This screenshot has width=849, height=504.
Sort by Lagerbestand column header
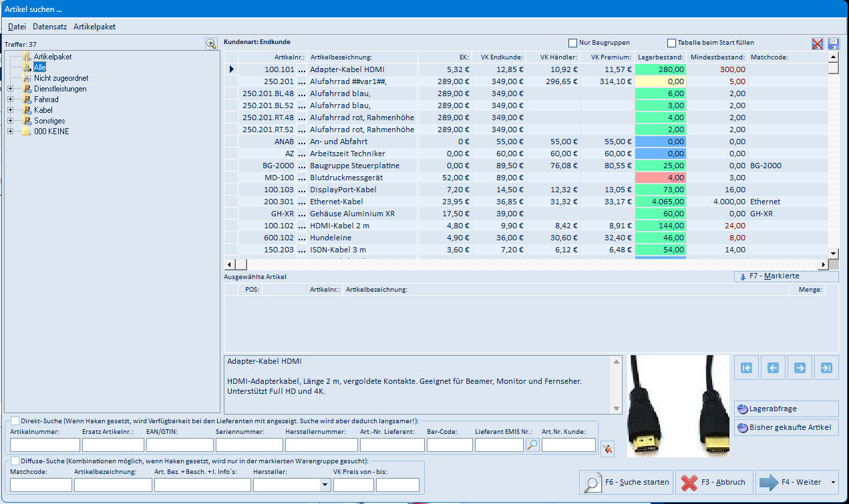(660, 57)
